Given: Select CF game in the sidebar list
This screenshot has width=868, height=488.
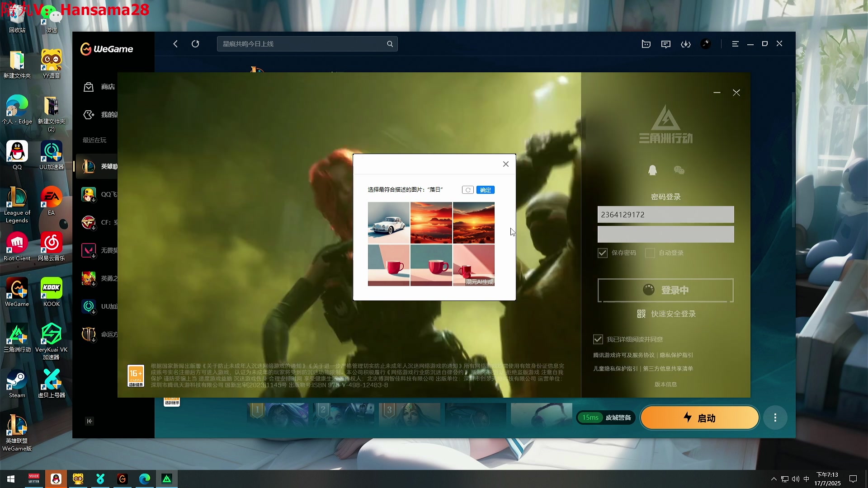Looking at the screenshot, I should [99, 222].
